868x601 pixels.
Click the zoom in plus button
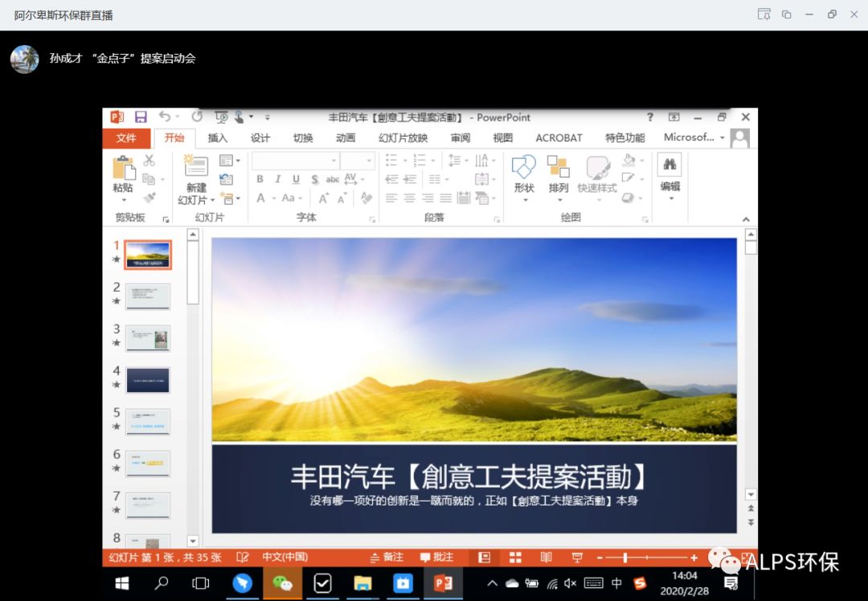click(x=694, y=558)
